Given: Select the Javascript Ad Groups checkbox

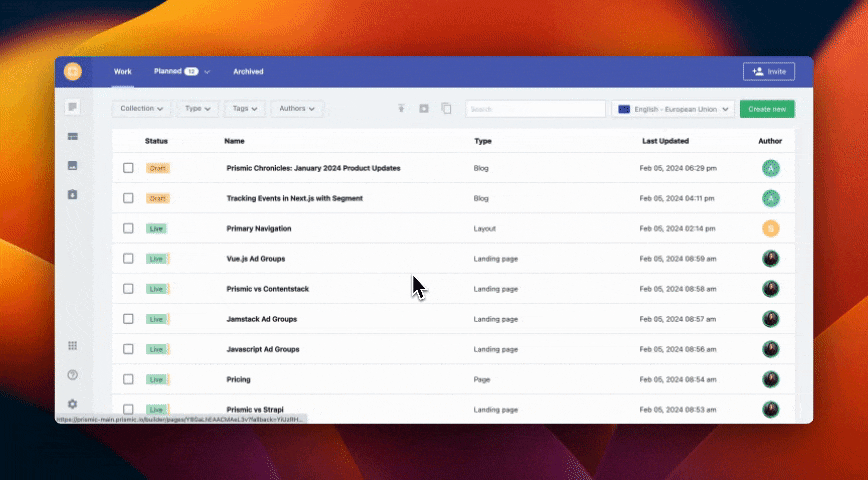Looking at the screenshot, I should click(x=128, y=349).
